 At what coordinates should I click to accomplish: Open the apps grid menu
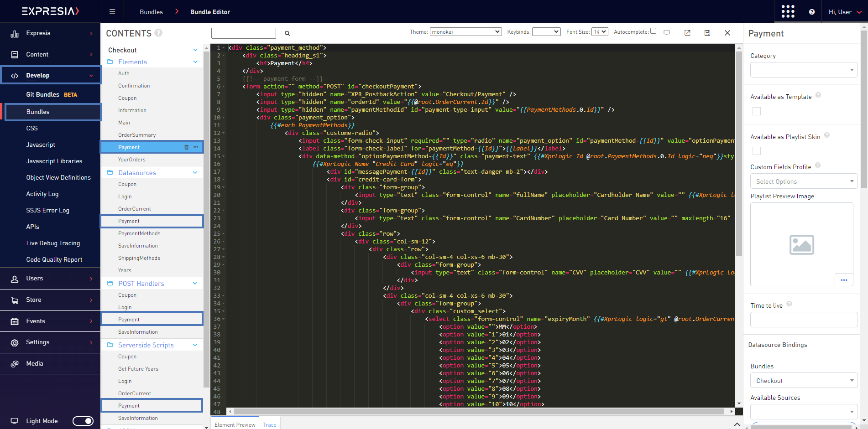click(x=788, y=11)
